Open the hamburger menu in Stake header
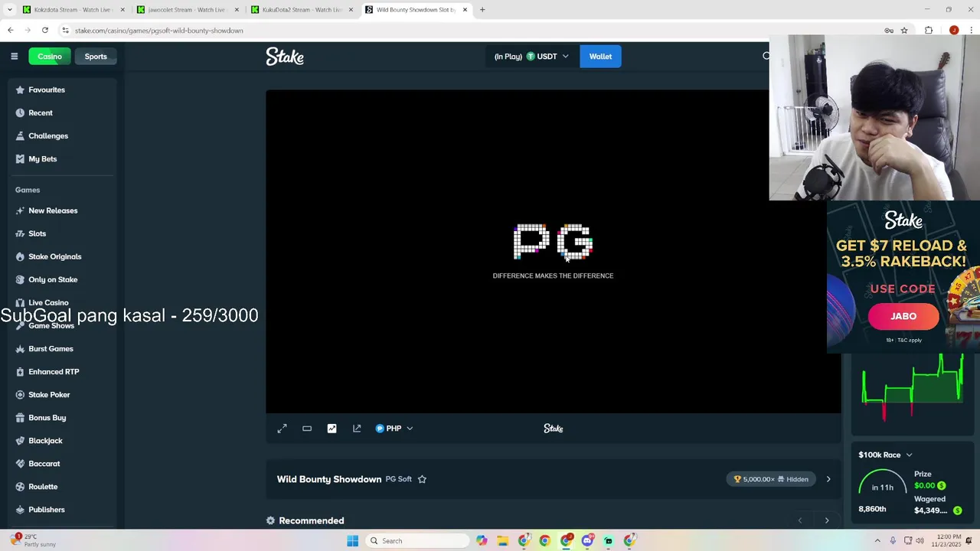Screen dimensions: 980x551 pyautogui.click(x=14, y=56)
